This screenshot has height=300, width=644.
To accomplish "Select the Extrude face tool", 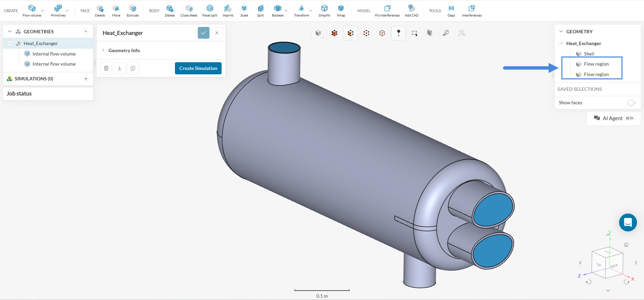I will (x=133, y=8).
